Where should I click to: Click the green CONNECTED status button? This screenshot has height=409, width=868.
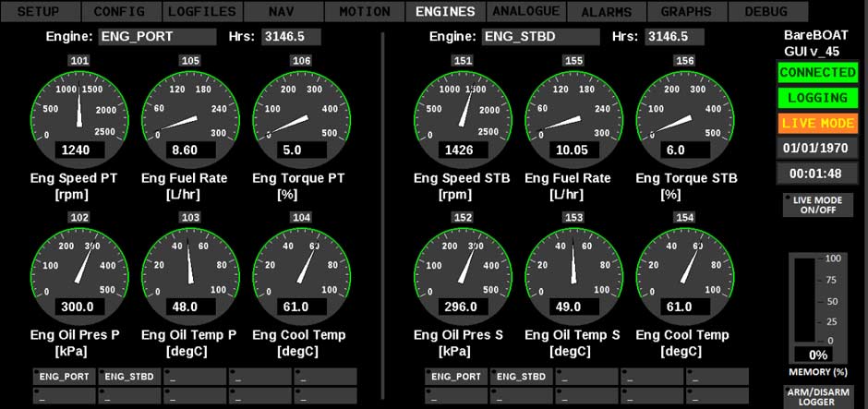817,72
